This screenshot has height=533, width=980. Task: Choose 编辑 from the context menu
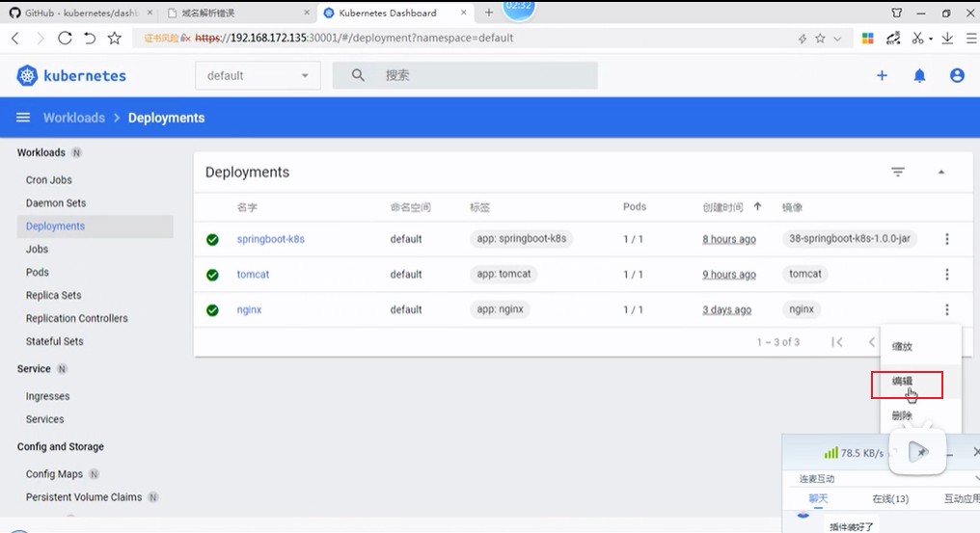click(920, 381)
